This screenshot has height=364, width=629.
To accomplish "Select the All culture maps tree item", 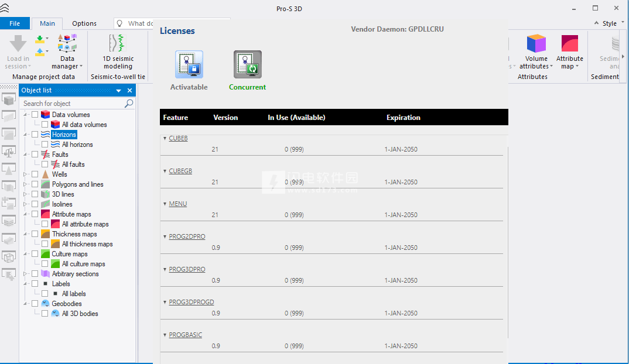I will pos(83,264).
